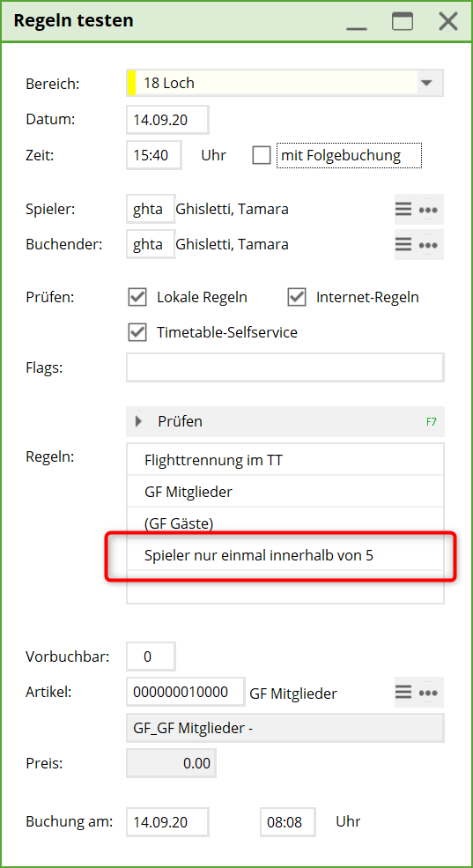Toggle Timetable-Selfservice checkbox
This screenshot has height=868, width=473.
pos(137,332)
